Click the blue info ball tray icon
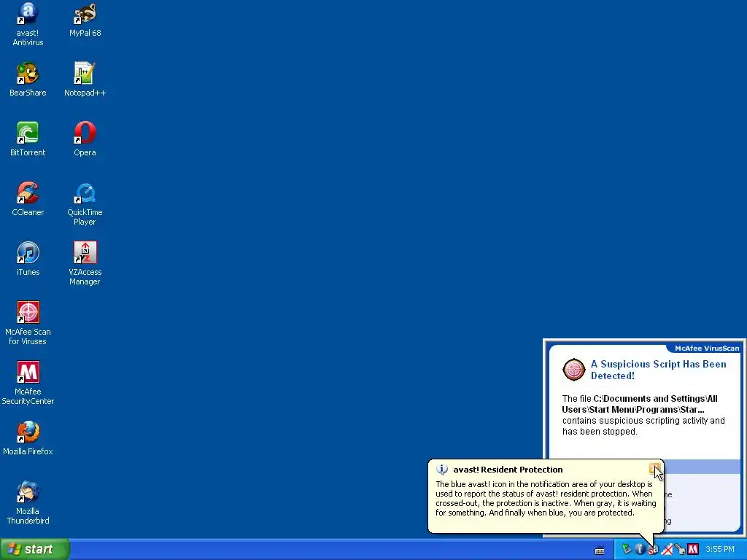Image resolution: width=747 pixels, height=560 pixels. 640,550
